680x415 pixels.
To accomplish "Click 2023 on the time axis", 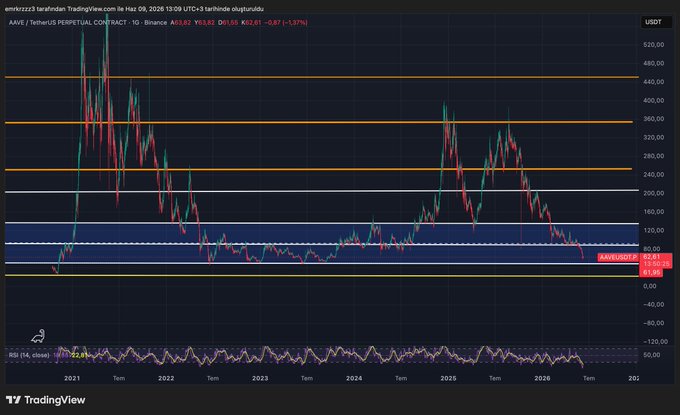I will point(260,379).
